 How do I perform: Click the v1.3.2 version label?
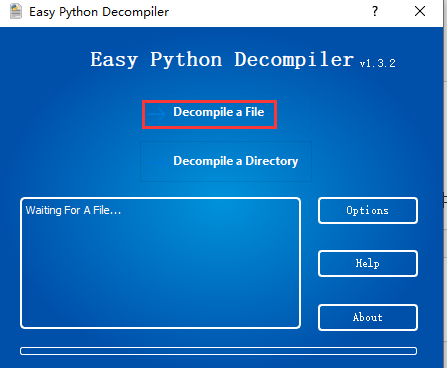[378, 63]
